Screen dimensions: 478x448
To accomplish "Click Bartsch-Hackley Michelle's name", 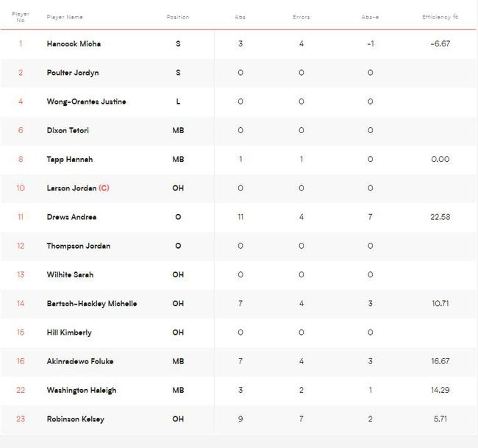I will 91,304.
